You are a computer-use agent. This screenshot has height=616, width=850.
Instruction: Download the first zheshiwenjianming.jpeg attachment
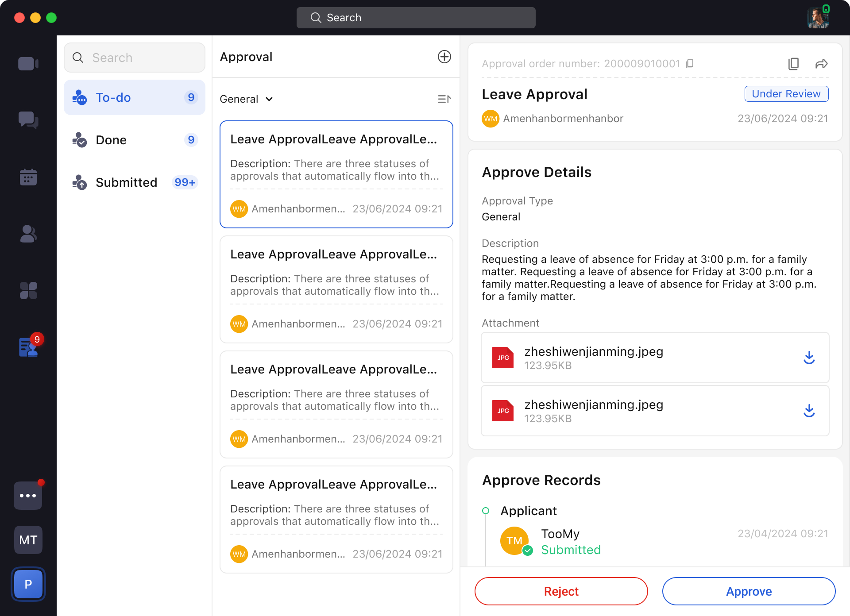pyautogui.click(x=809, y=358)
